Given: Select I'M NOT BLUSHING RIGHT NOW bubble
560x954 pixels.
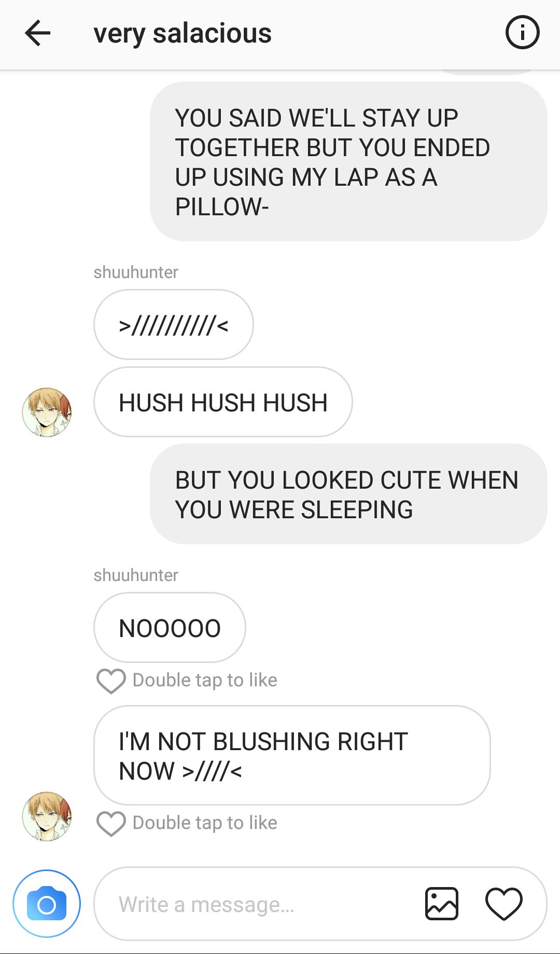Looking at the screenshot, I should point(292,755).
